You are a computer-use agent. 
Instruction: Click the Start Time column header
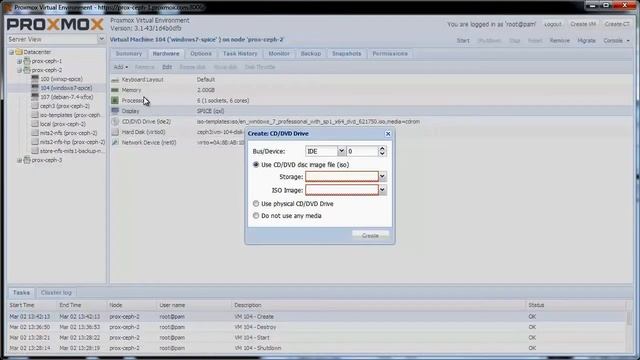32,305
